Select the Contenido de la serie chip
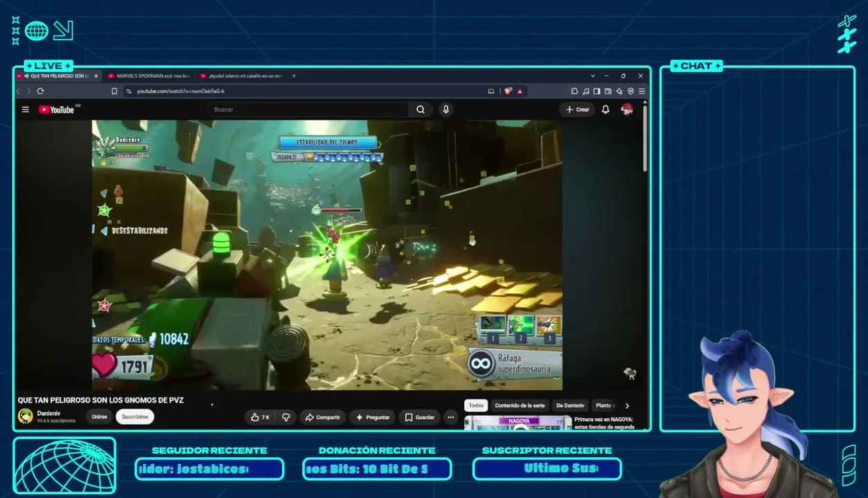 click(x=519, y=406)
